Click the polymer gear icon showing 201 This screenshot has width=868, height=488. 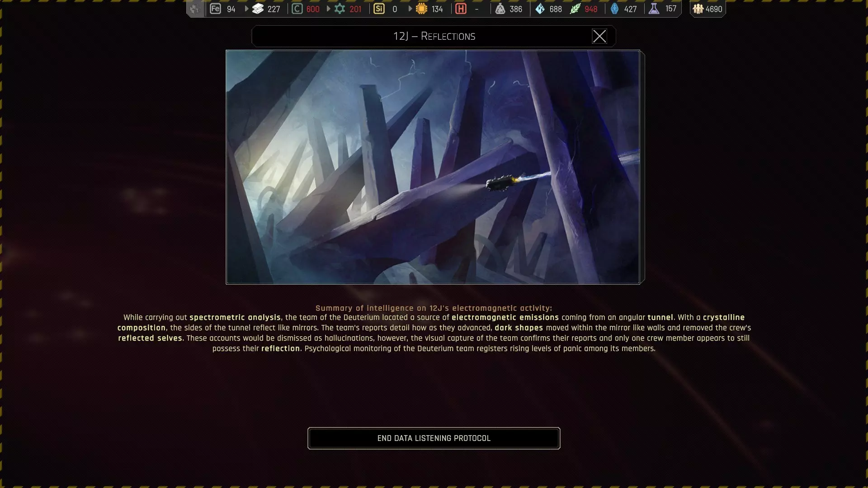(x=340, y=9)
